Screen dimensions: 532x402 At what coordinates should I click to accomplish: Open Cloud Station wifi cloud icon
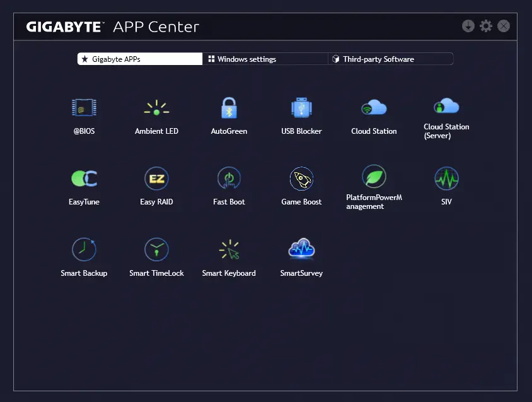tap(374, 107)
